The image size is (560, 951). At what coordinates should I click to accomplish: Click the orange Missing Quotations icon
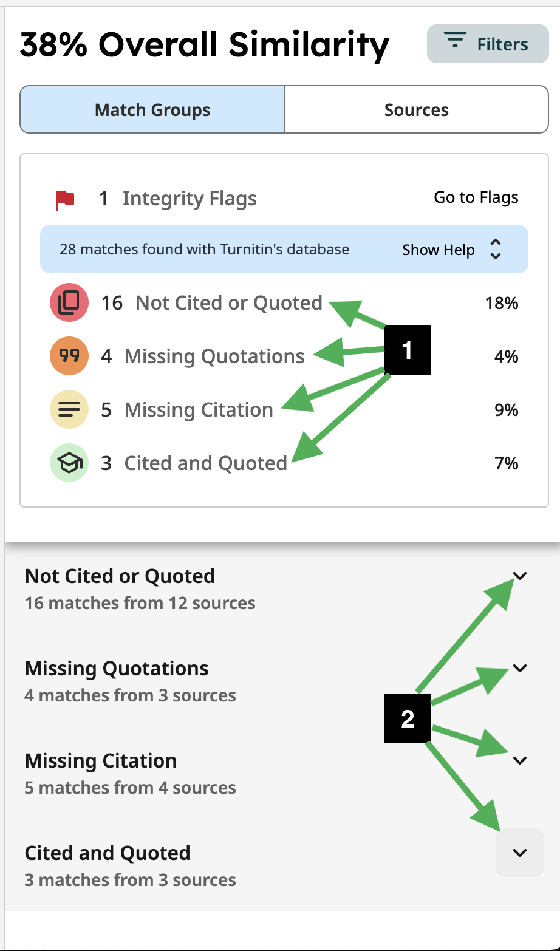coord(69,356)
